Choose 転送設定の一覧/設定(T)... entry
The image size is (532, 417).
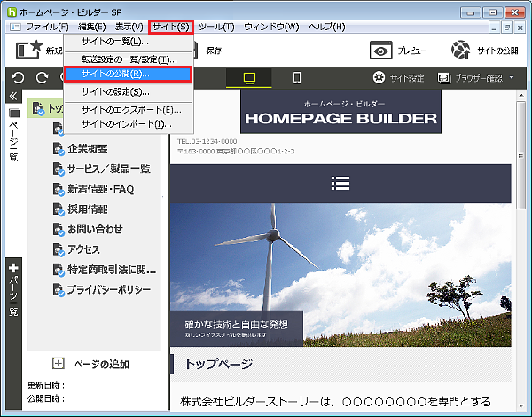[129, 59]
